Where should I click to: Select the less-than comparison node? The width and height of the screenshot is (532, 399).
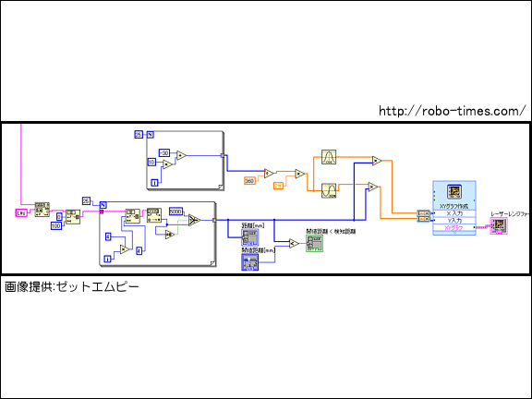[294, 243]
